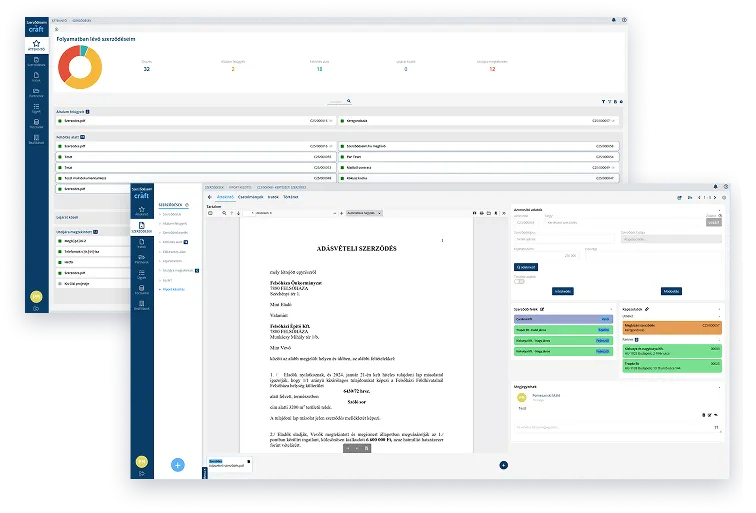
Task: Collapse the Kapcsolatok panel
Action: coord(719,308)
